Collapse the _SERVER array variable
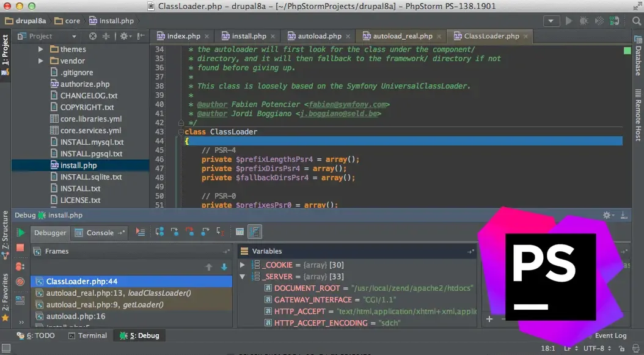Image resolution: width=644 pixels, height=355 pixels. click(x=243, y=277)
